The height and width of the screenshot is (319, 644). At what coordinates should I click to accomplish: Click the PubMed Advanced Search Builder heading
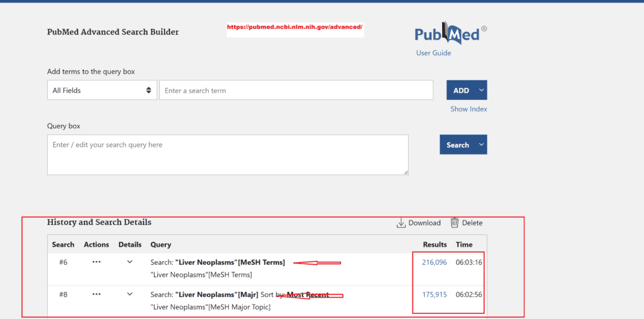[113, 32]
